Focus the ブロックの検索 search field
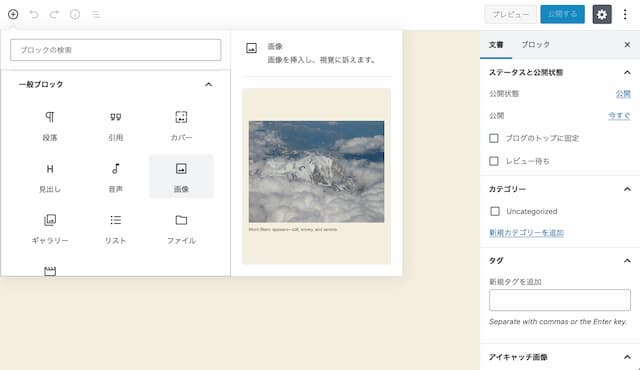The width and height of the screenshot is (640, 370). 116,50
